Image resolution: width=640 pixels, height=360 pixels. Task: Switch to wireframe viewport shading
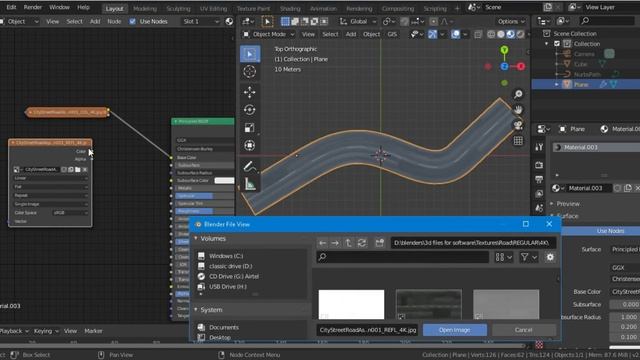point(491,35)
